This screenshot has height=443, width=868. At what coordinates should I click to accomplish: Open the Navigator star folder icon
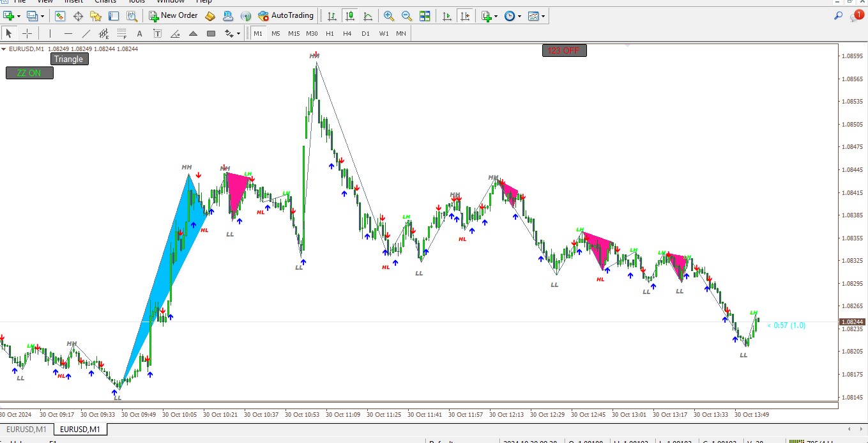96,16
